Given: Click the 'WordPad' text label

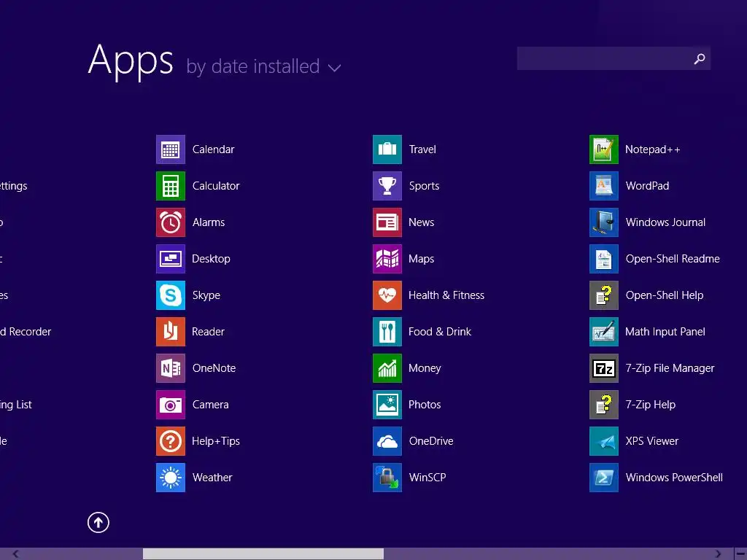Looking at the screenshot, I should point(648,186).
